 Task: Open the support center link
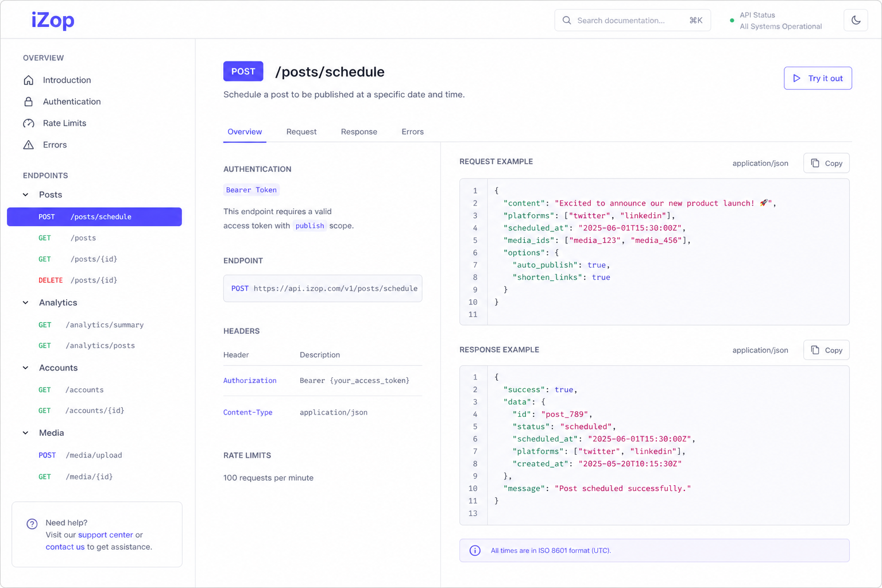pos(106,535)
